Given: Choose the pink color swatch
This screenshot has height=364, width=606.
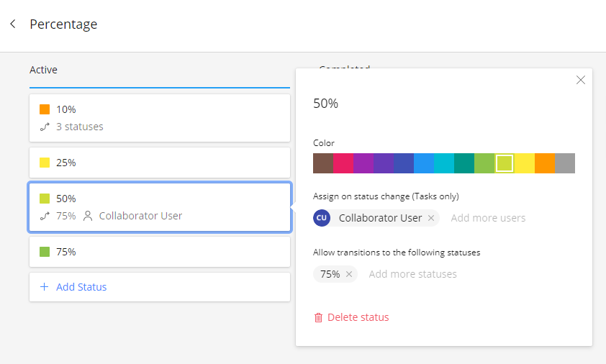Looking at the screenshot, I should [x=343, y=163].
